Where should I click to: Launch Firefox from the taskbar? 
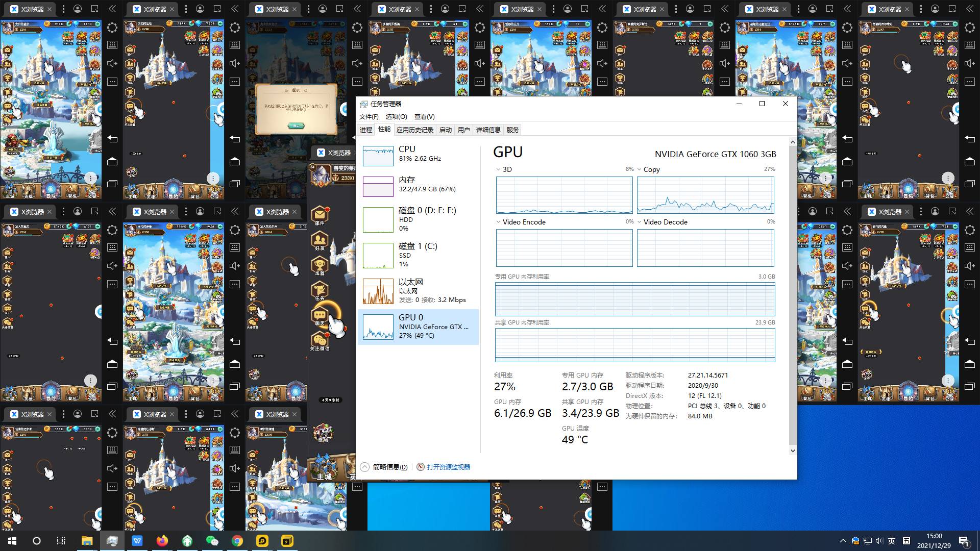162,541
